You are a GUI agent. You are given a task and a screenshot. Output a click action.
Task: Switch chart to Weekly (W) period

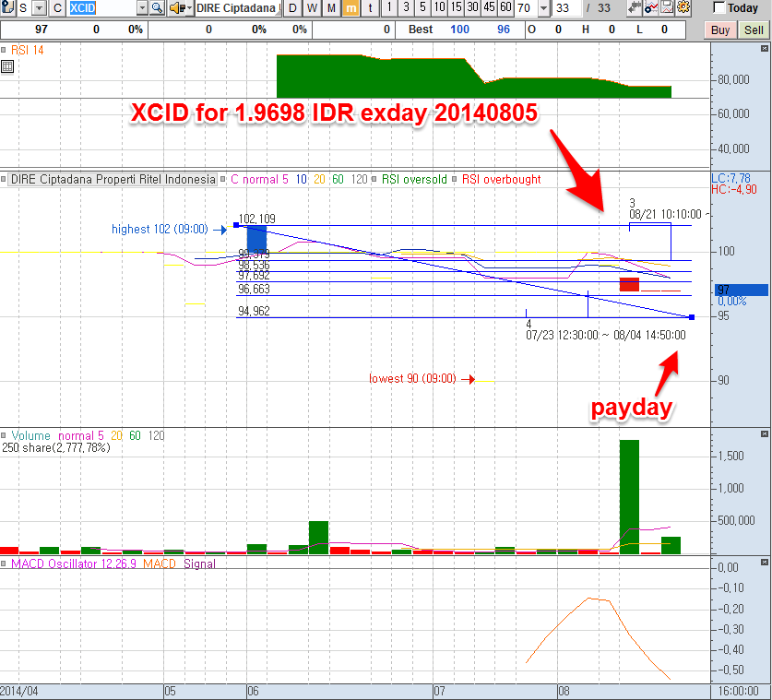[x=312, y=8]
